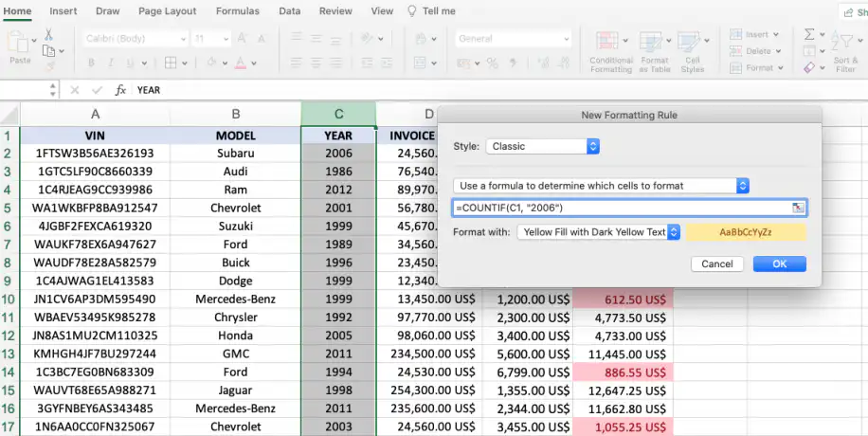Click the select-all corner triangle
This screenshot has height=436, width=868.
click(x=10, y=116)
